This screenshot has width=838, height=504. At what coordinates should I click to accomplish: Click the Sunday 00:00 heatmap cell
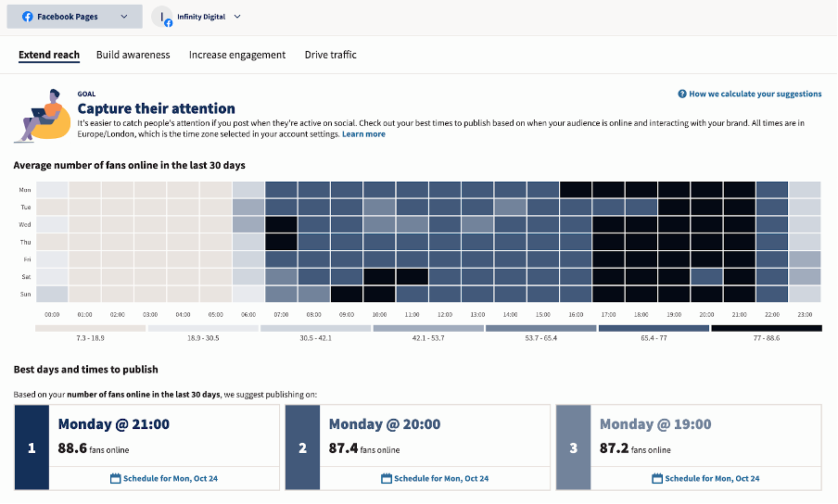click(52, 294)
